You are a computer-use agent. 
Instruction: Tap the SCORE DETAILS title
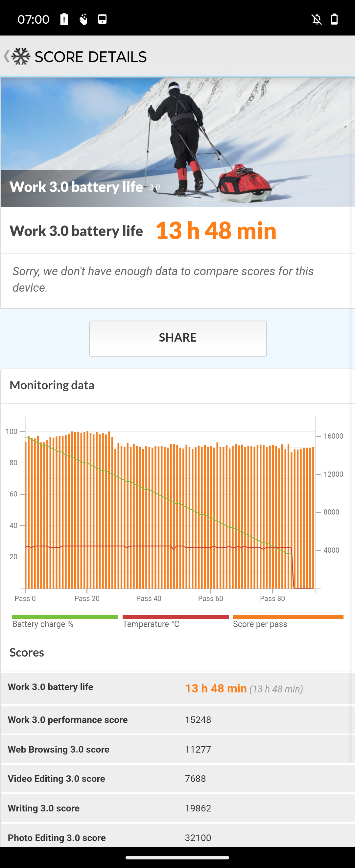(x=91, y=57)
